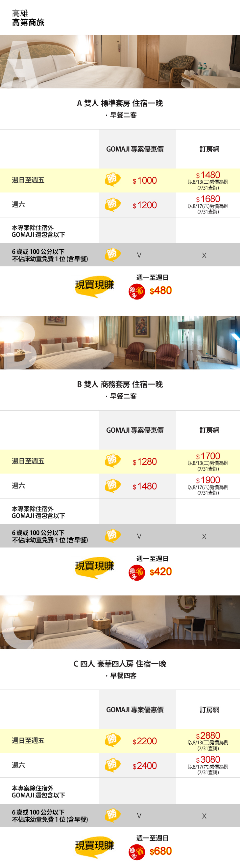Click the 勝 badge beside the $1480 GOMAJI price

pos(112,485)
